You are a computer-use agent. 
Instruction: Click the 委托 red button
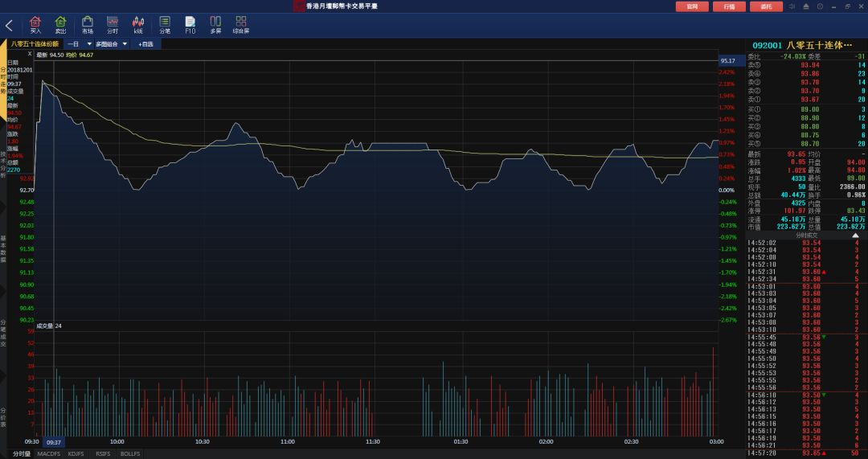coord(766,6)
